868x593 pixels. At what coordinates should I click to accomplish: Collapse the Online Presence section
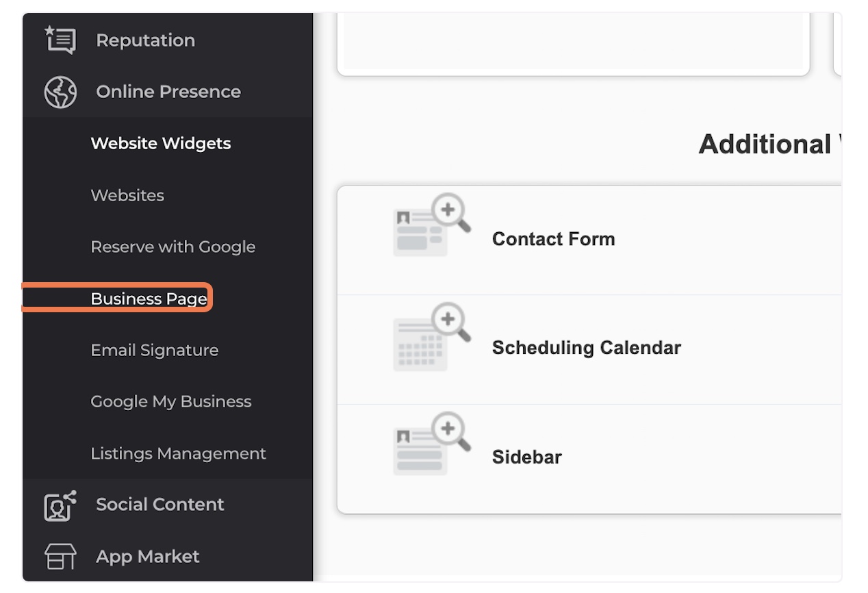(168, 92)
